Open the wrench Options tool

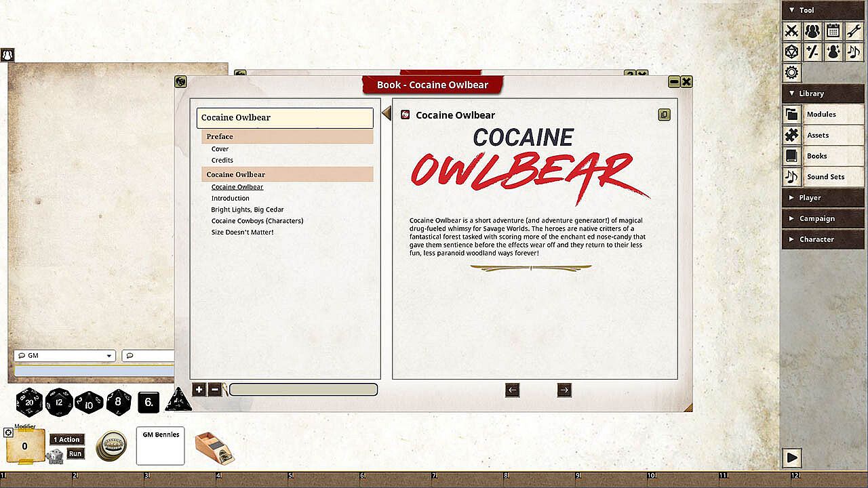click(x=854, y=30)
